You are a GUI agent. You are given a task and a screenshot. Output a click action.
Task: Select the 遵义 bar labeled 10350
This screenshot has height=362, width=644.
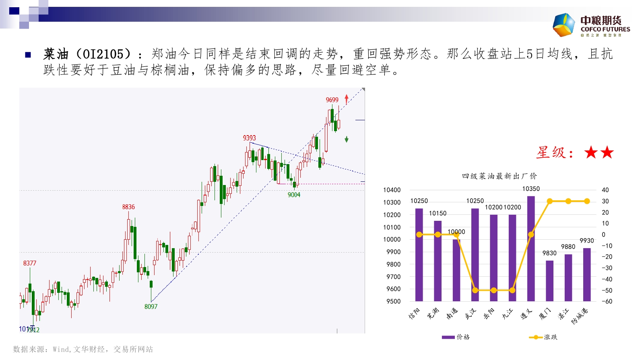point(531,249)
